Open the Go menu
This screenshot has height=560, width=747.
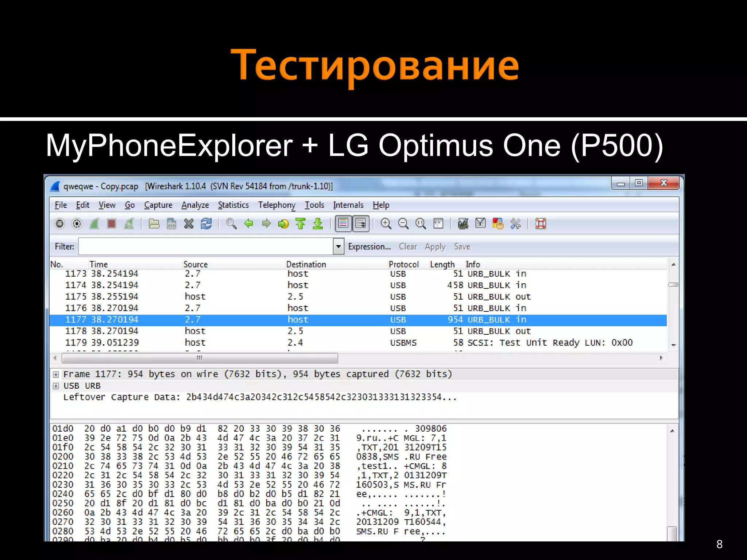[x=130, y=205]
